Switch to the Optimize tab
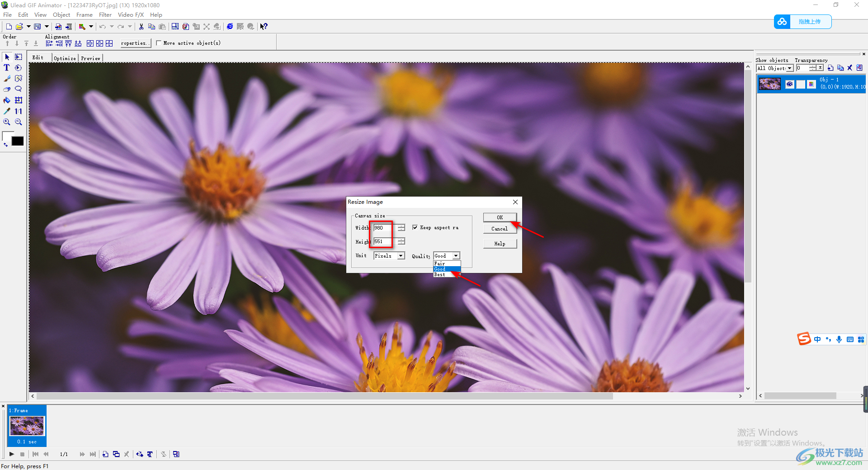The width and height of the screenshot is (868, 470). [65, 58]
